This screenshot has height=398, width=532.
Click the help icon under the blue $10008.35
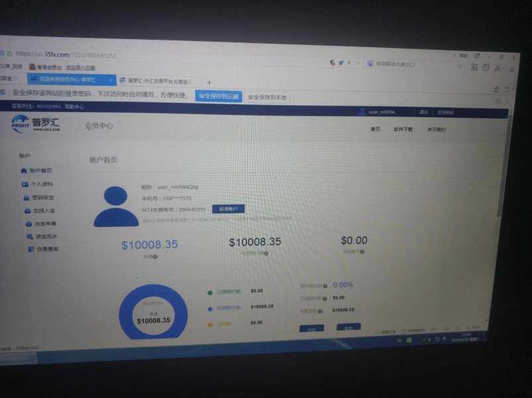point(155,256)
